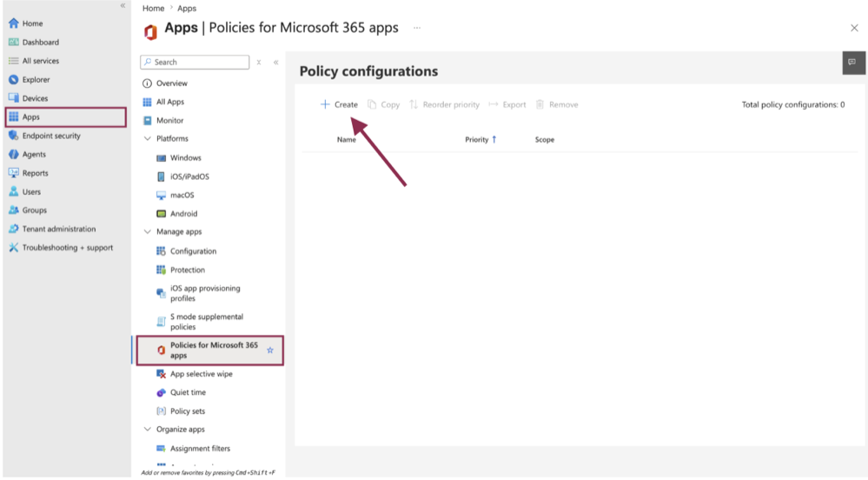
Task: Click the Quiet time icon
Action: (161, 392)
